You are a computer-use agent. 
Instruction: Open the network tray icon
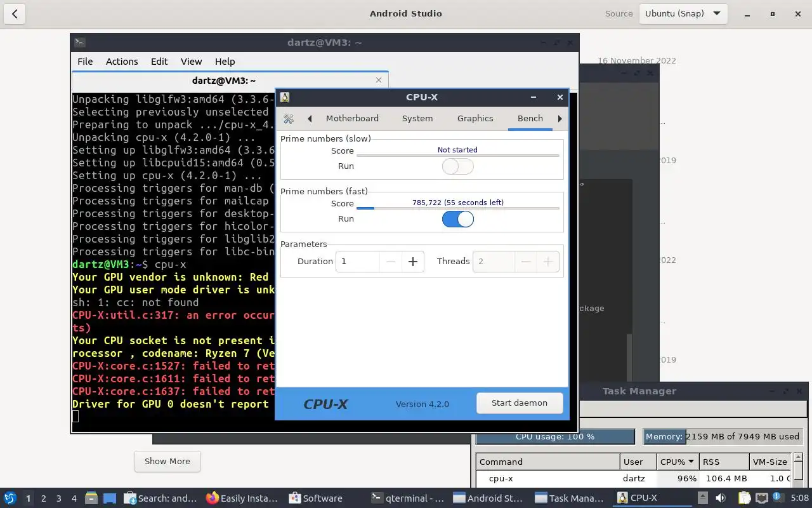click(762, 498)
